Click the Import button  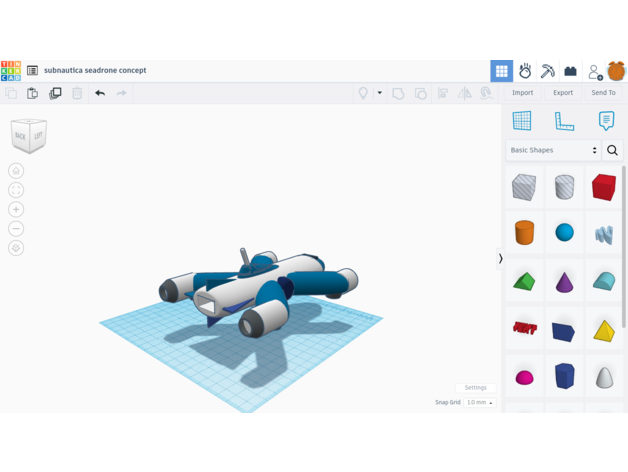click(x=523, y=93)
